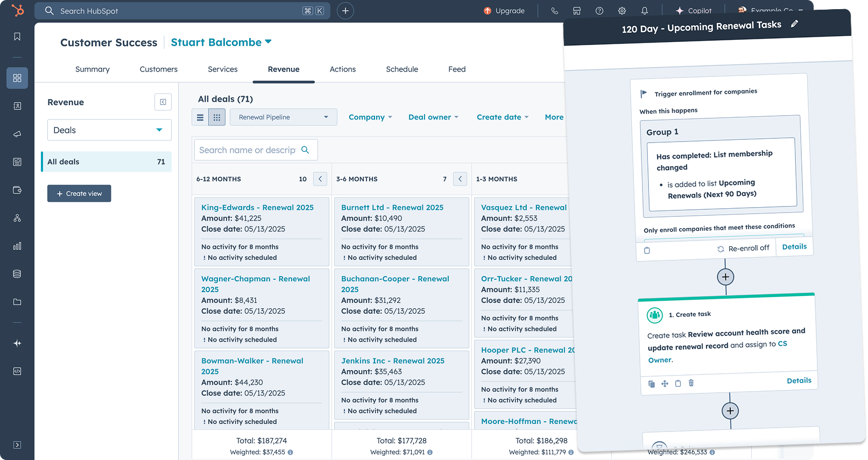868x460 pixels.
Task: Open Details on the trigger enrollment card
Action: 794,246
